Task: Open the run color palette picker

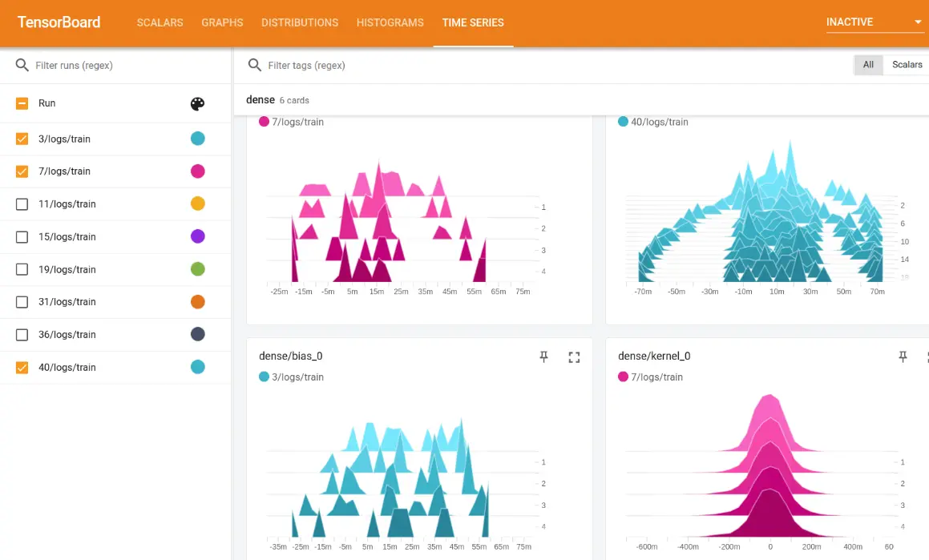Action: coord(197,103)
